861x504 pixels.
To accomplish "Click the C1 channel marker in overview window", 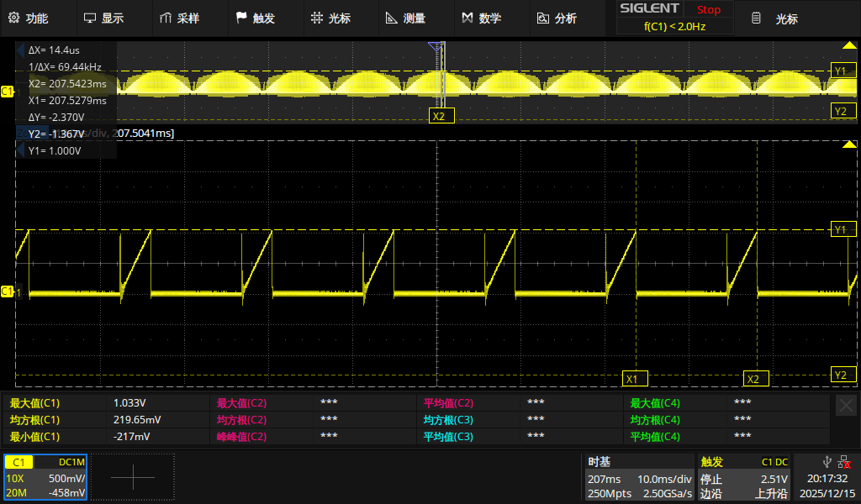I will click(7, 91).
